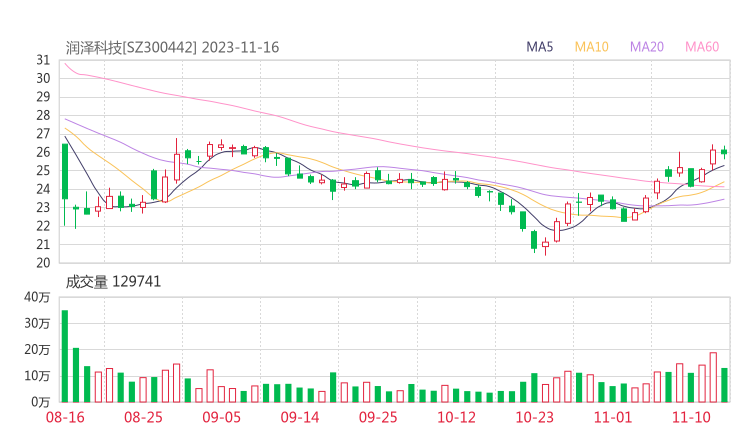Click the volume axis label 40万

click(x=37, y=297)
